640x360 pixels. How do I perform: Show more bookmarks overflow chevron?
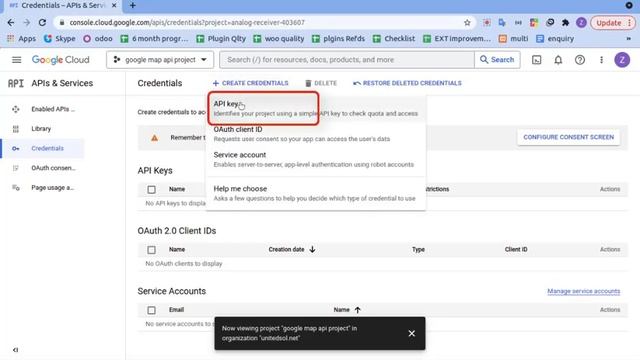coord(629,39)
